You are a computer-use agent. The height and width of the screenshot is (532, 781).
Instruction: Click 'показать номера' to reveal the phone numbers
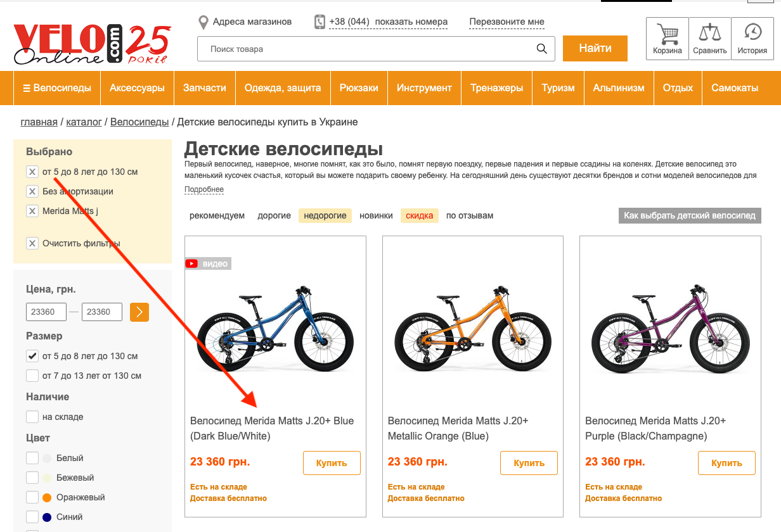[411, 22]
